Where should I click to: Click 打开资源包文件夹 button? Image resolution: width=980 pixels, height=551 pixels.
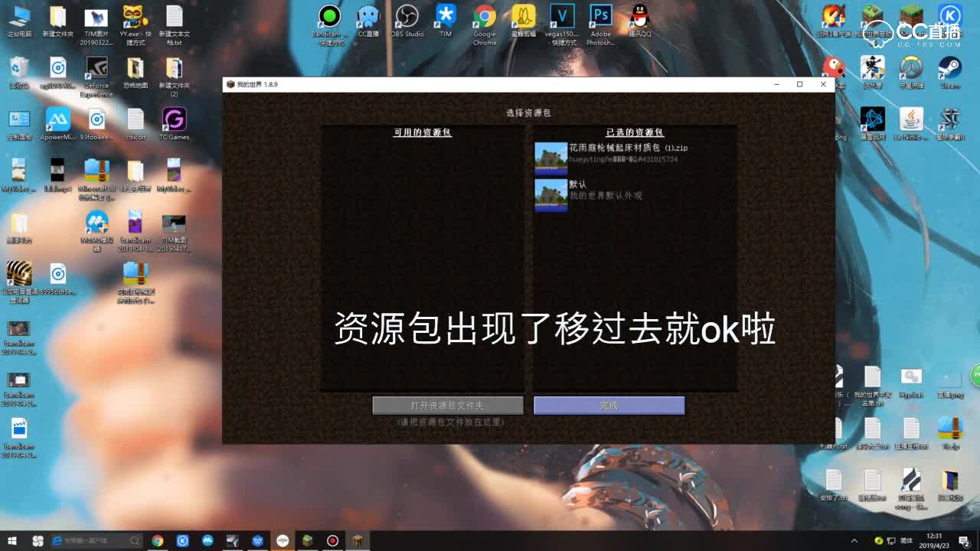coord(448,406)
